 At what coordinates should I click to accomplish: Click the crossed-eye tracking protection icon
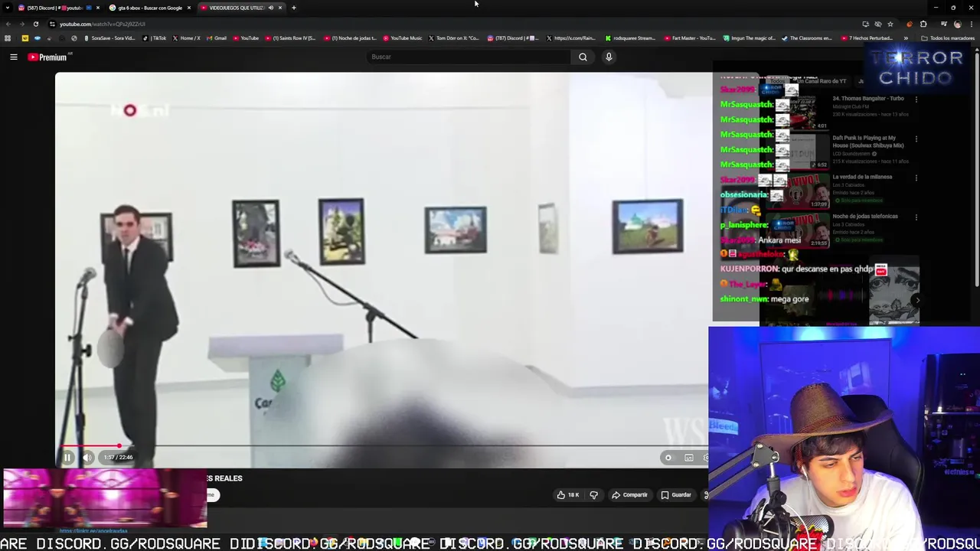point(878,24)
